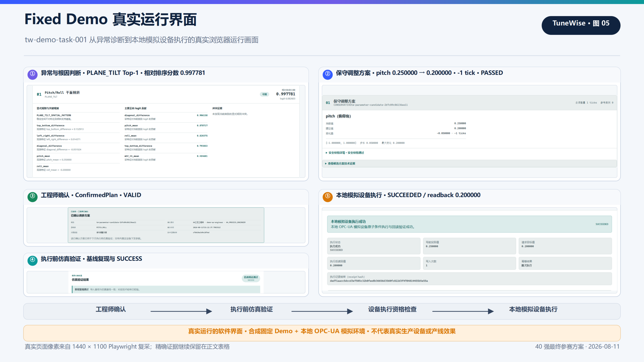
Task: Click the PLANE_TILT subtitle under Pitch/Roll
Action: click(x=51, y=97)
